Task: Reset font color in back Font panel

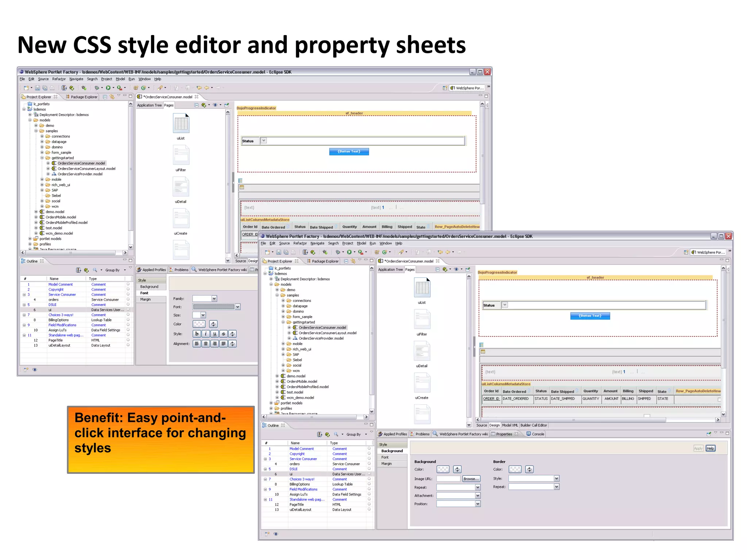Action: 213,324
